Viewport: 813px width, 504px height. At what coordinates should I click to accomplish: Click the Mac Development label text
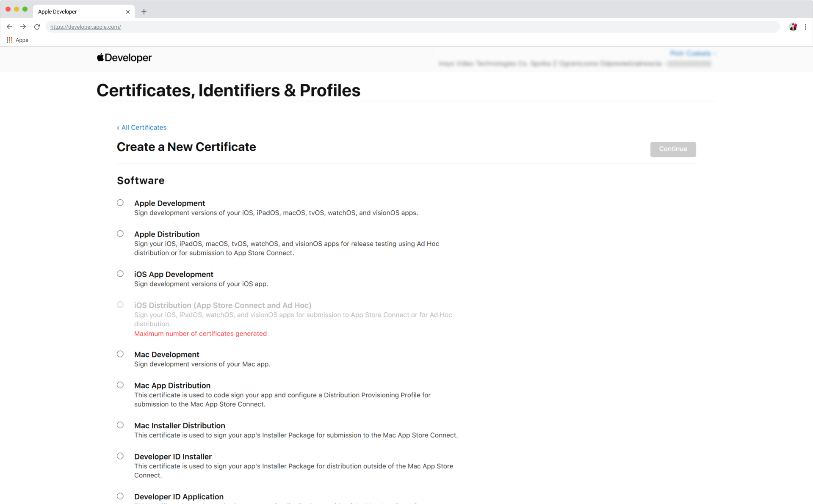(x=166, y=355)
